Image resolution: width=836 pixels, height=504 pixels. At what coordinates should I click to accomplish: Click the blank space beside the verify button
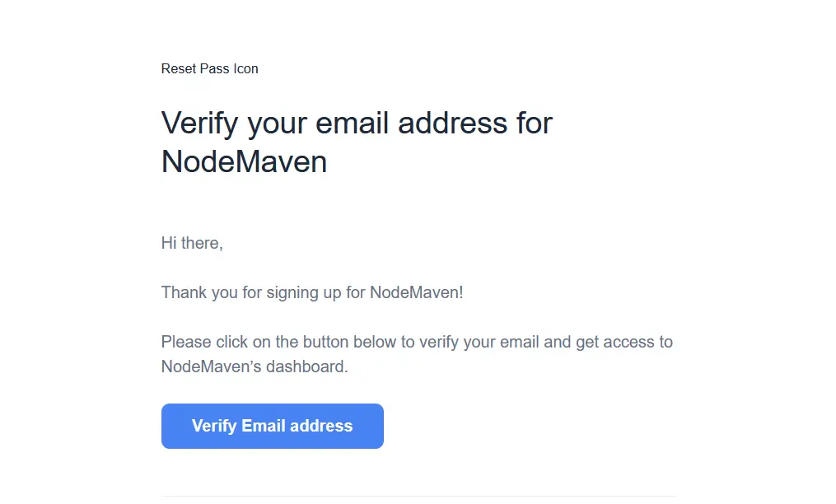(x=535, y=426)
